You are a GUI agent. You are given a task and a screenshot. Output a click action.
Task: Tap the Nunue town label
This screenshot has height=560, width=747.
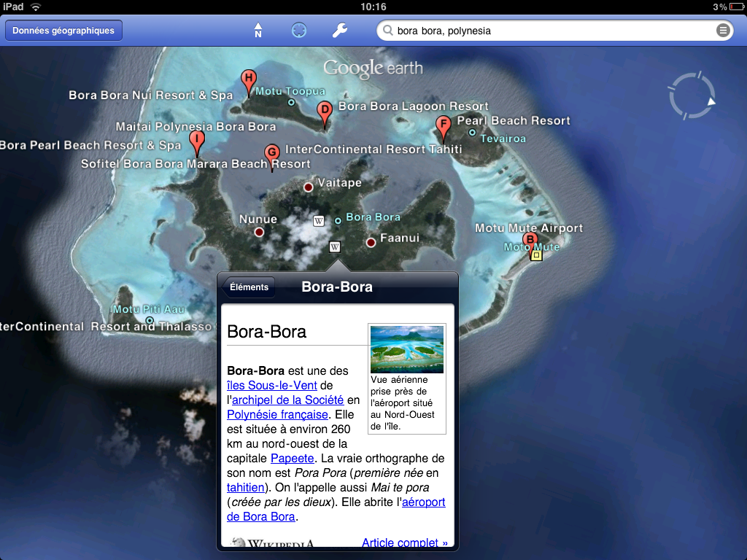(258, 219)
